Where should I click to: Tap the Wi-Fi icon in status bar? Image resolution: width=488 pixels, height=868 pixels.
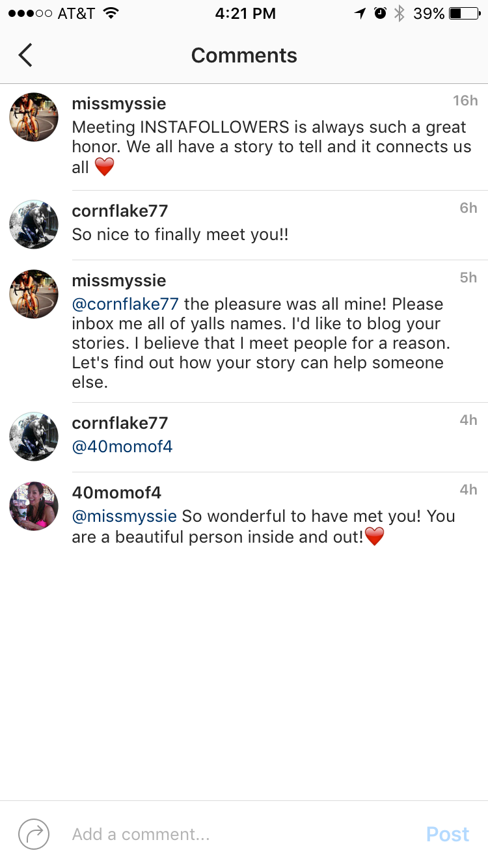point(111,14)
